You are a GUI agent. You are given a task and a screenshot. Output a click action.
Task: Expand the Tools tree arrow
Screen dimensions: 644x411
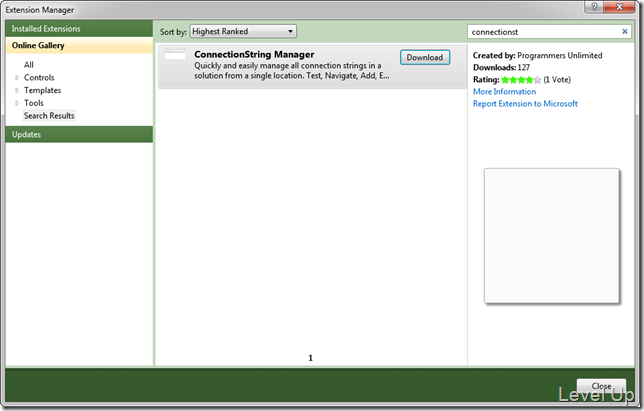click(17, 103)
